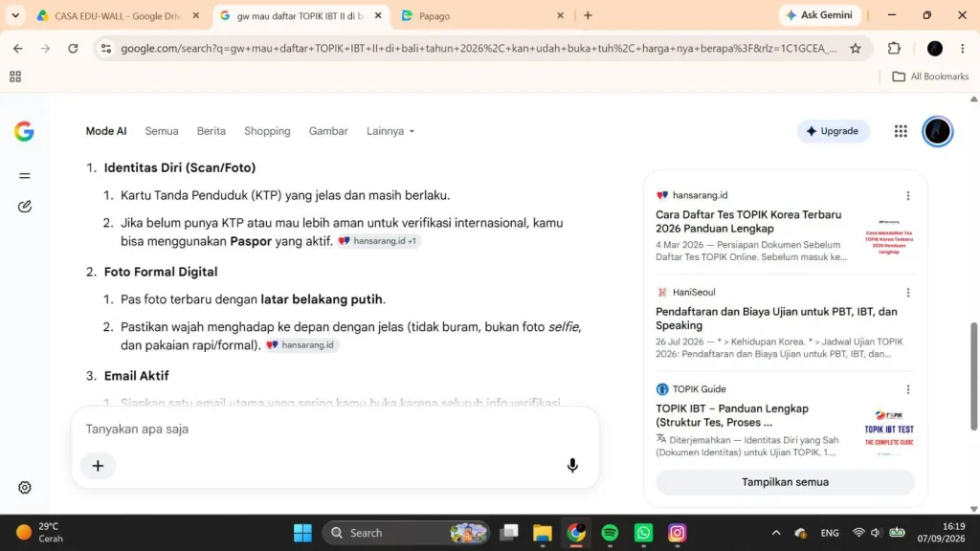980x551 pixels.
Task: Switch to Berita results tab
Action: [x=211, y=131]
